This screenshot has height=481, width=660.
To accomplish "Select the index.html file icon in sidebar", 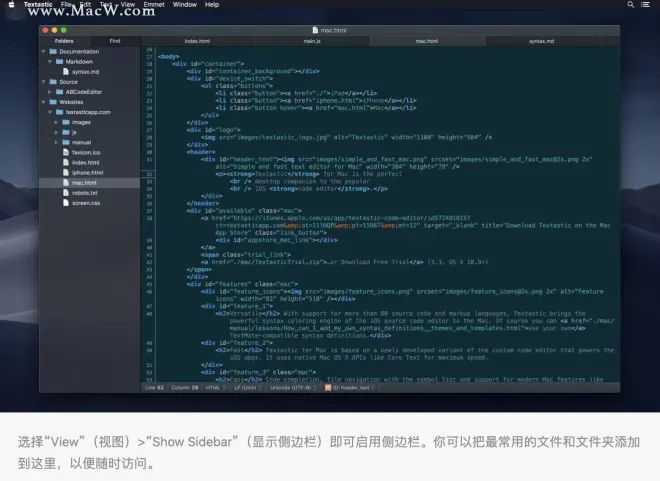I will 66,162.
